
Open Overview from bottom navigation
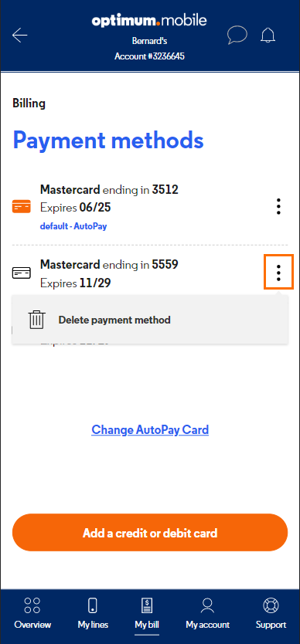32,614
